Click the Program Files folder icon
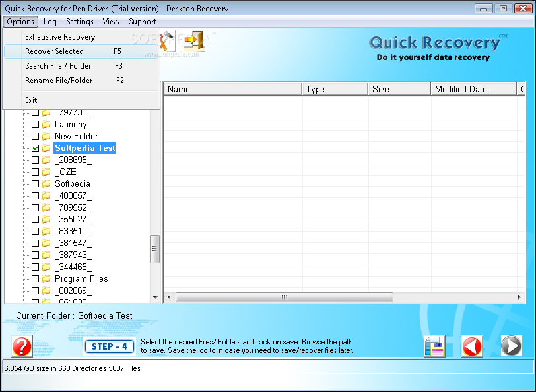This screenshot has width=536, height=392. click(46, 279)
